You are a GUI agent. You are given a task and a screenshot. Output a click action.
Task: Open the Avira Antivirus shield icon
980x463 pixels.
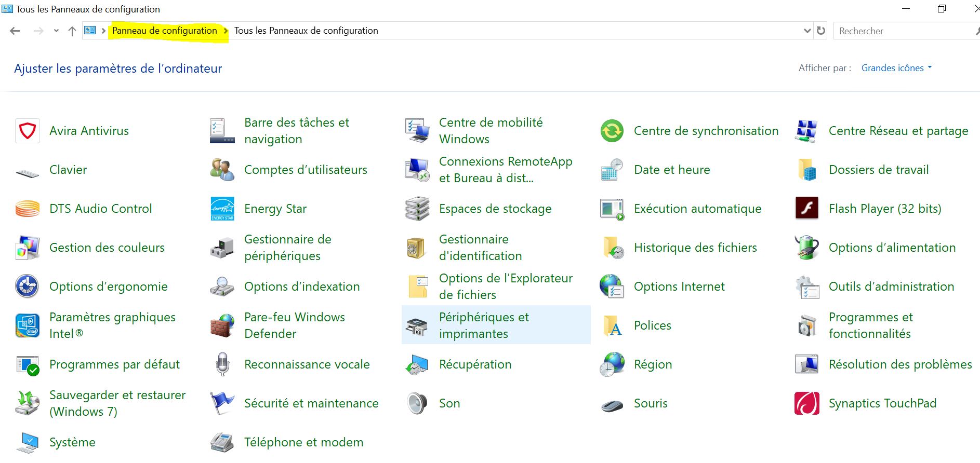(28, 131)
